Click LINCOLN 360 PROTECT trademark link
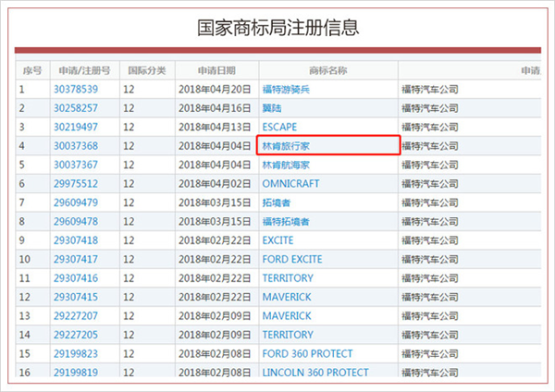 pos(315,373)
